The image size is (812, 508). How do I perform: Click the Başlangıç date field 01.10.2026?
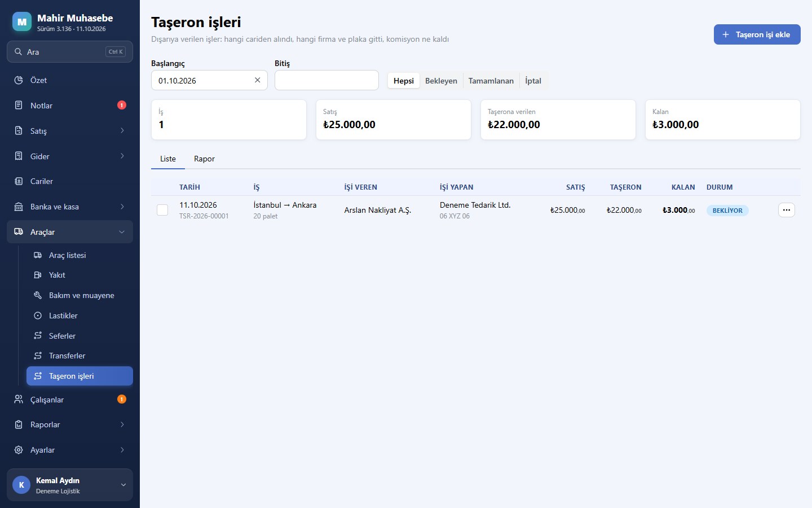pyautogui.click(x=209, y=80)
